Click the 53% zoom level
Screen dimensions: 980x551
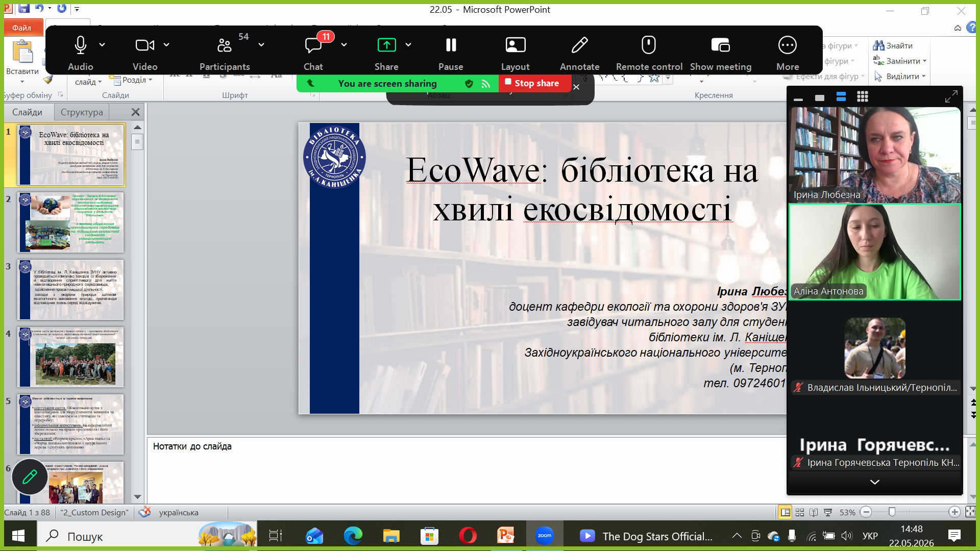[847, 513]
